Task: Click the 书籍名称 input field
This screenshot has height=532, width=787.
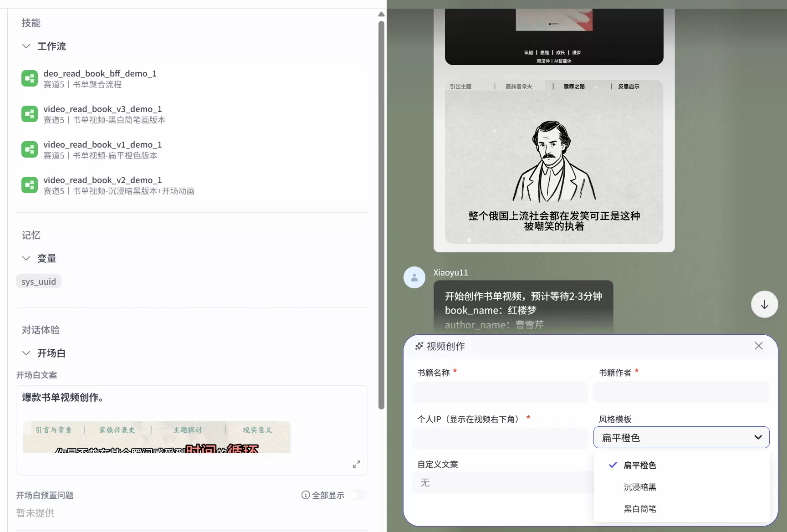Action: (499, 392)
